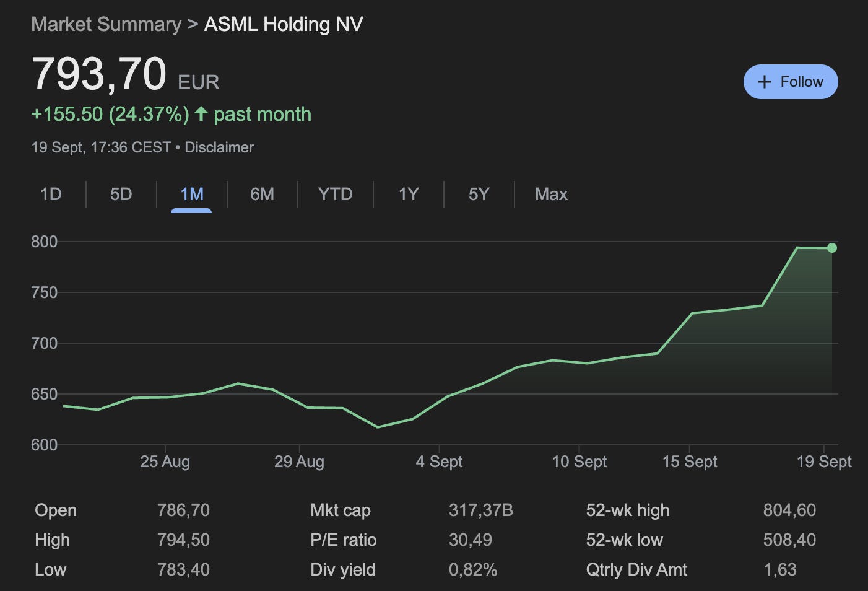Screen dimensions: 868x591
Task: Click the 52-wk high value 804,60
Action: pyautogui.click(x=789, y=510)
